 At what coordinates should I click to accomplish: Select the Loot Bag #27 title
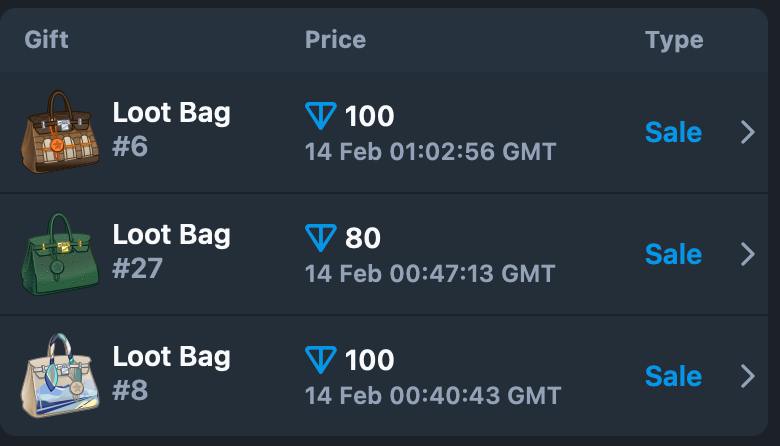[172, 235]
